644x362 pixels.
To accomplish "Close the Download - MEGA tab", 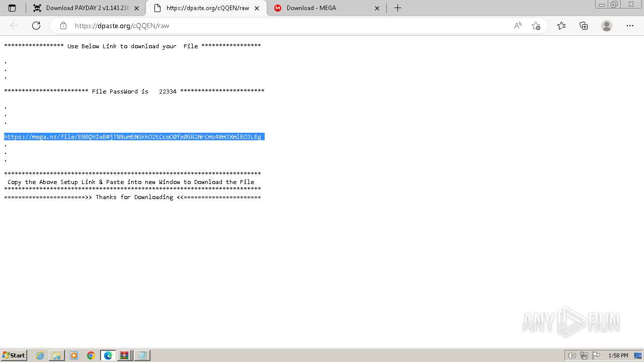I will tap(378, 8).
